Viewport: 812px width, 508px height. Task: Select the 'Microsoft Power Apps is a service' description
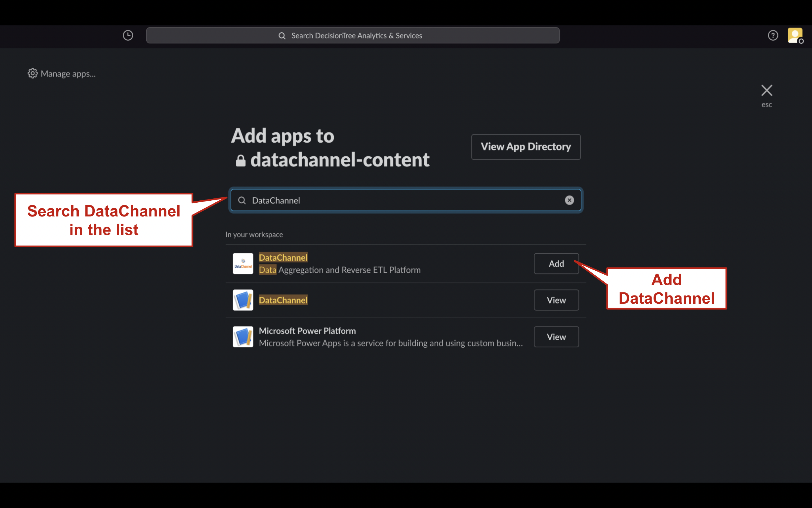pos(391,343)
